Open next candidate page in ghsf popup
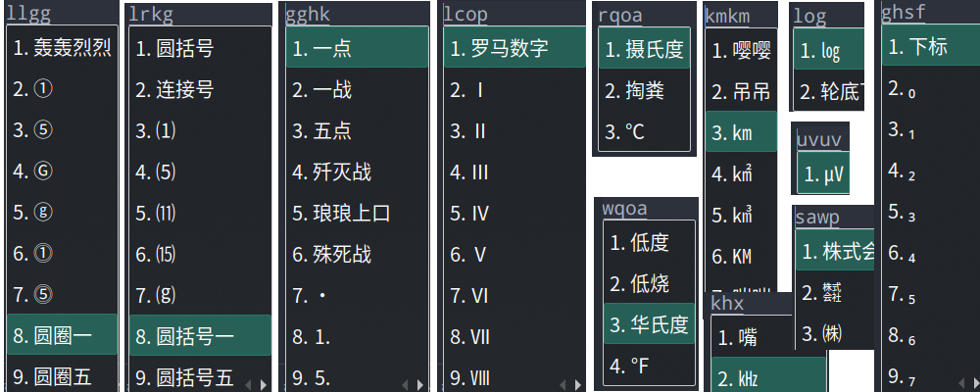Screen dimensions: 980x392 click(x=976, y=382)
